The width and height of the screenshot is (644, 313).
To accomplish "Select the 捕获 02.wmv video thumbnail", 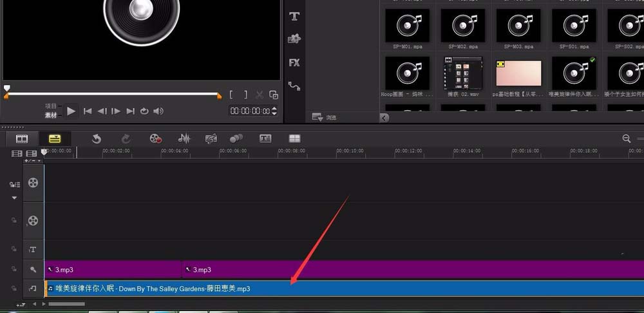I will (x=463, y=73).
